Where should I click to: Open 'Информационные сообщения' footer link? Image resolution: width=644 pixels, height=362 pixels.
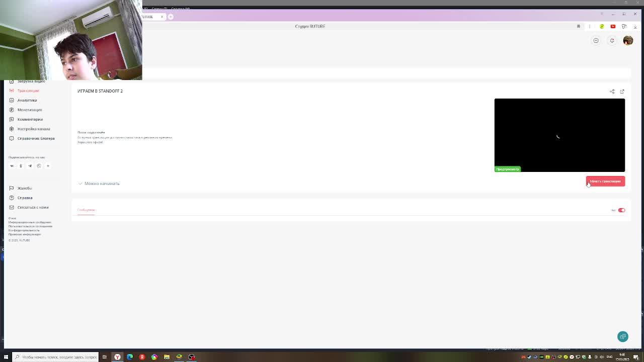click(30, 222)
